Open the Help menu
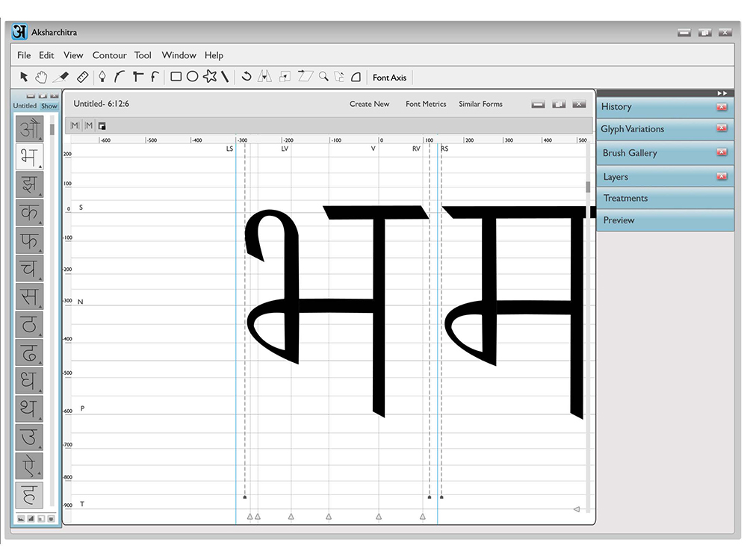Image resolution: width=747 pixels, height=560 pixels. (x=214, y=55)
